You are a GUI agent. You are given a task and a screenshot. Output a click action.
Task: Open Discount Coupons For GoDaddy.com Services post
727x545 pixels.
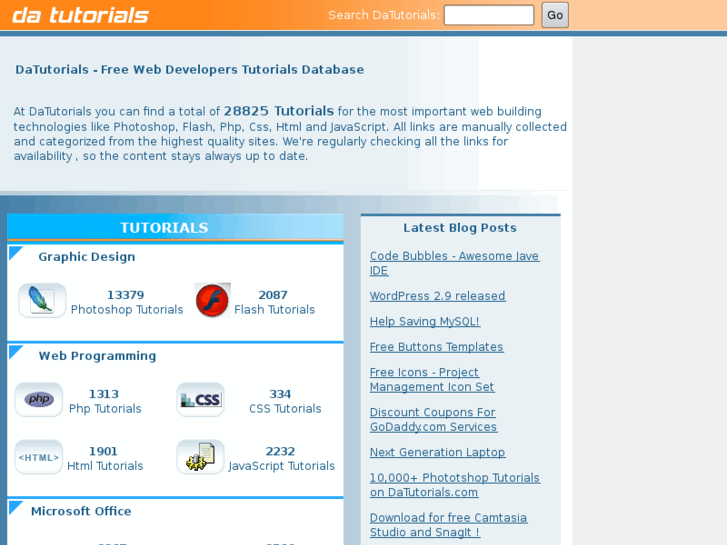(433, 419)
